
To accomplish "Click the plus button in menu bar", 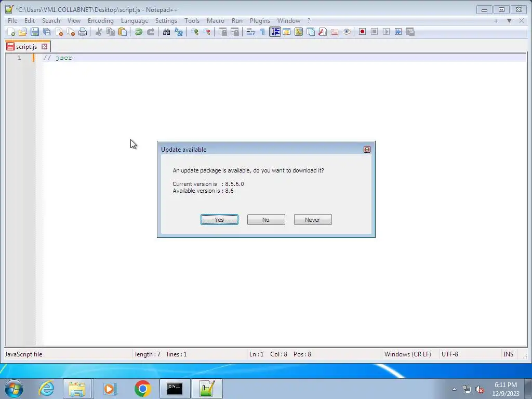I will pyautogui.click(x=496, y=21).
